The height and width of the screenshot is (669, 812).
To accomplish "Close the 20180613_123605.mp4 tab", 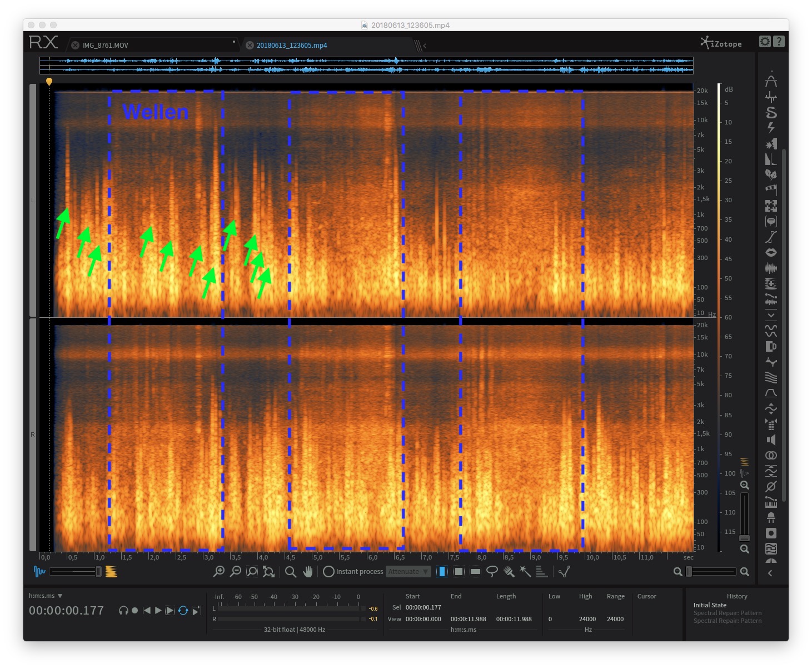I will (x=250, y=46).
